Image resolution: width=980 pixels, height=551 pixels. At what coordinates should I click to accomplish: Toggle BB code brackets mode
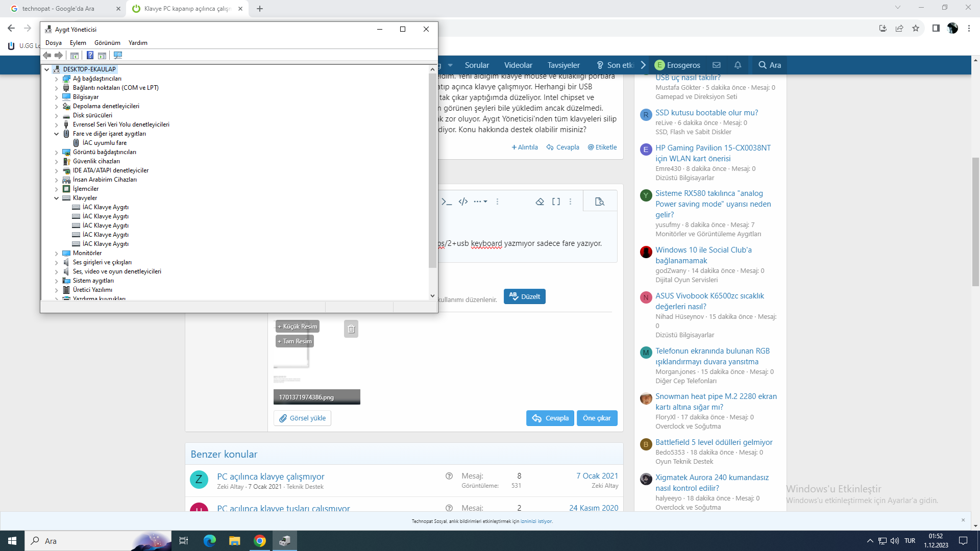click(x=556, y=202)
